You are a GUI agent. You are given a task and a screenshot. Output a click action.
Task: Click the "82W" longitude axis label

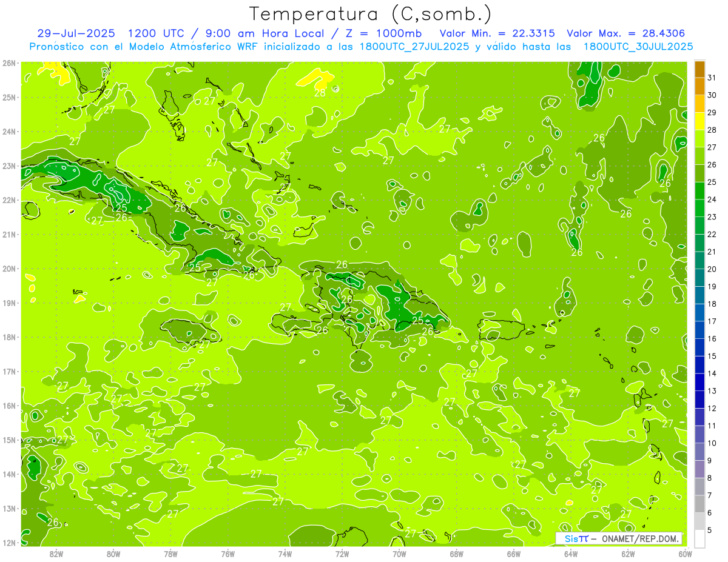pyautogui.click(x=56, y=554)
